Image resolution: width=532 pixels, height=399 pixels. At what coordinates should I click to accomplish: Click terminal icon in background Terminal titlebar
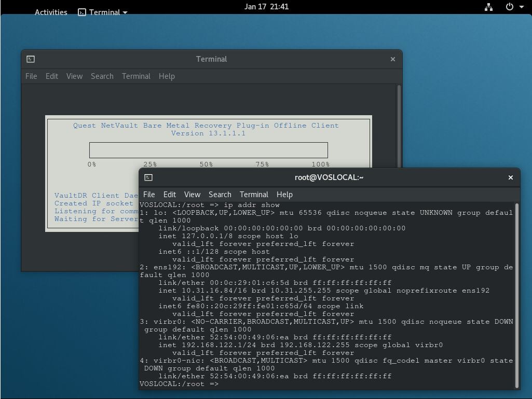click(31, 59)
